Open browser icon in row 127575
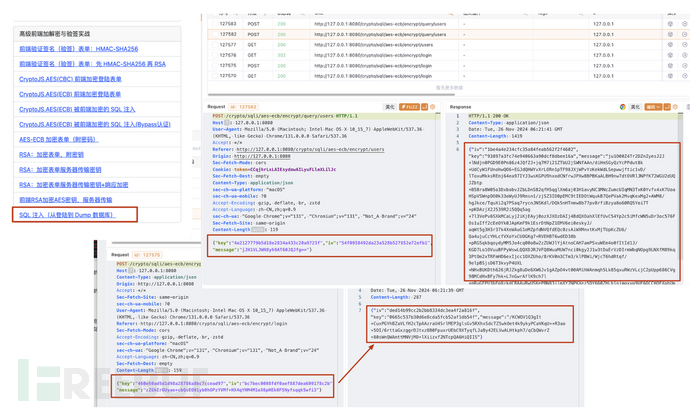This screenshot has width=690, height=408. 670,66
